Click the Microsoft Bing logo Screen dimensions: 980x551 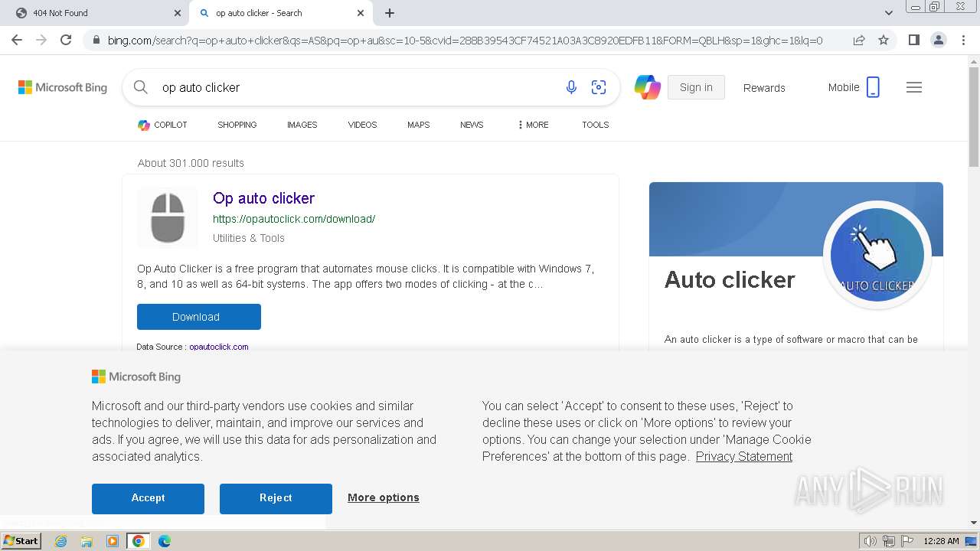pyautogui.click(x=63, y=87)
